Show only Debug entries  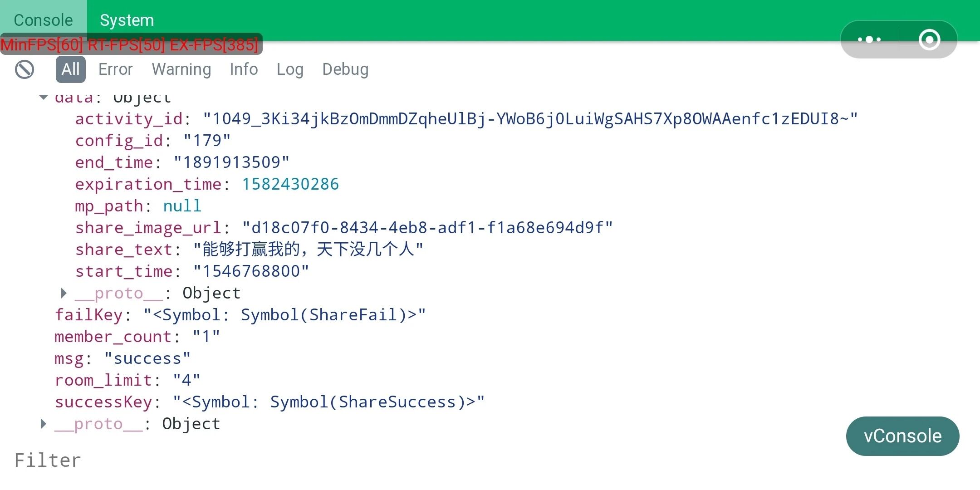pyautogui.click(x=345, y=69)
